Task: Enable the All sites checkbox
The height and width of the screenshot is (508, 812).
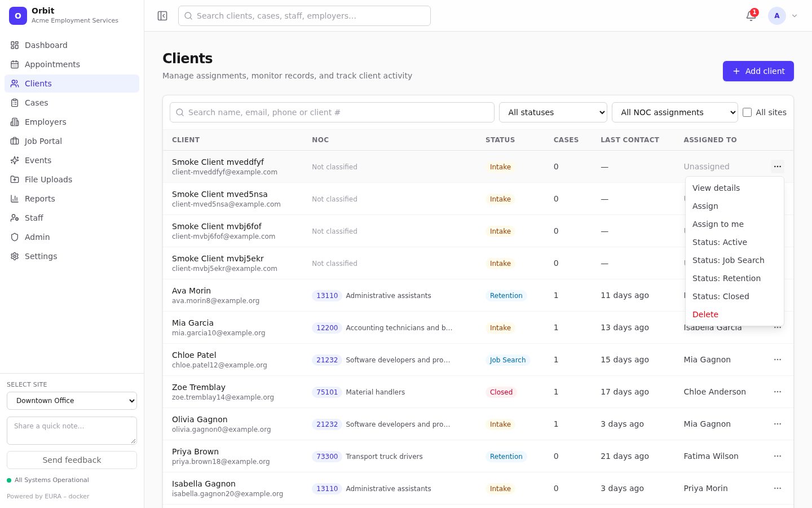Action: tap(747, 112)
